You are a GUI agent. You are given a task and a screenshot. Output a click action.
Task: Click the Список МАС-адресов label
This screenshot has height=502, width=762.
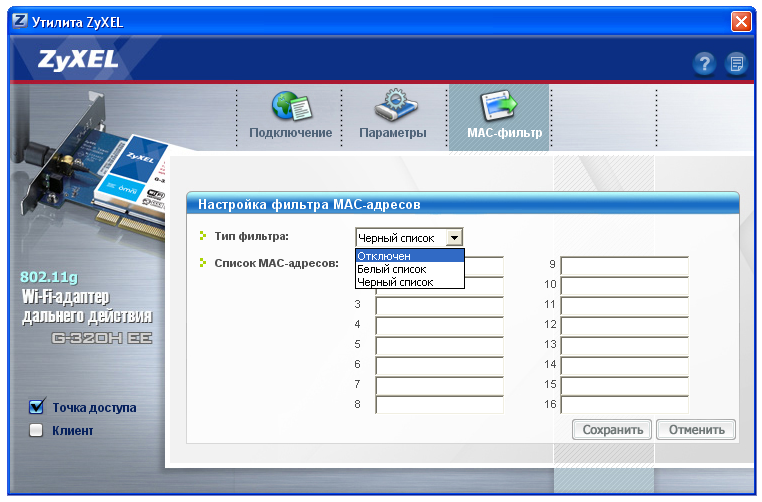[277, 263]
